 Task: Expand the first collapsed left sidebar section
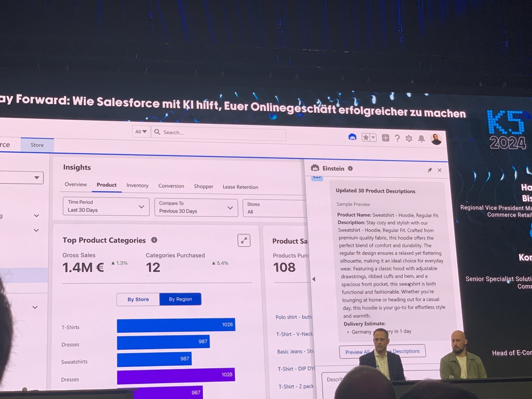pos(36,216)
